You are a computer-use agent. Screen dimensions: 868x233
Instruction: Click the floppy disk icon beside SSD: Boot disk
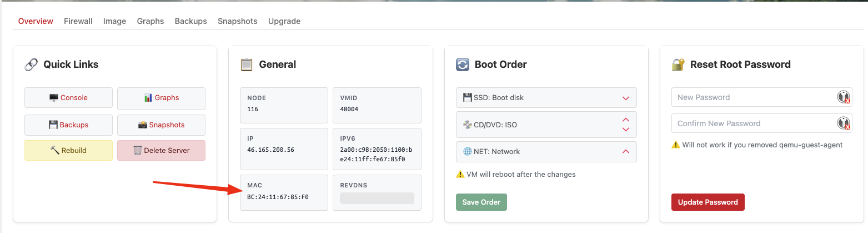tap(467, 97)
